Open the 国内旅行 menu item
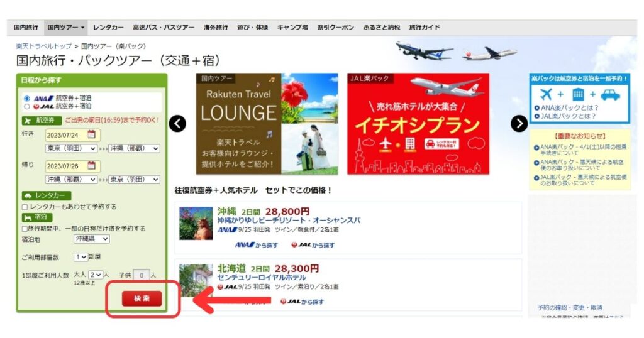The image size is (644, 338). 25,28
